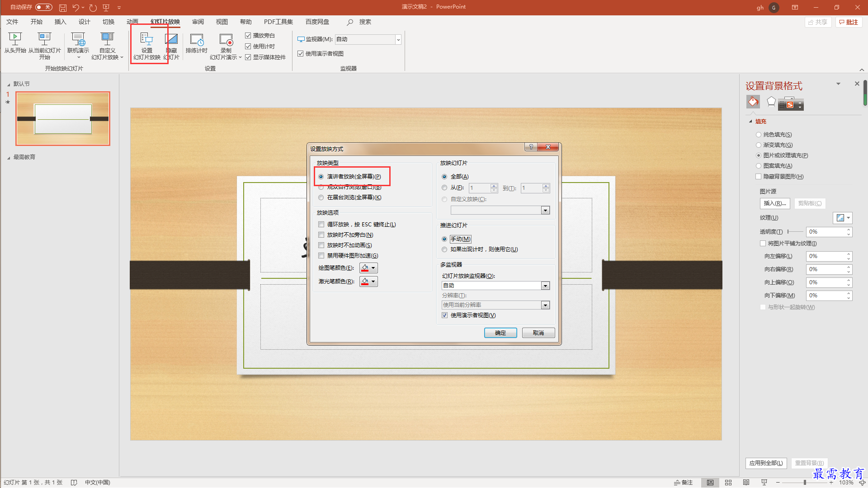Image resolution: width=868 pixels, height=488 pixels.
Task: Click Hide Slide (隐藏幻灯片) icon
Action: point(171,46)
